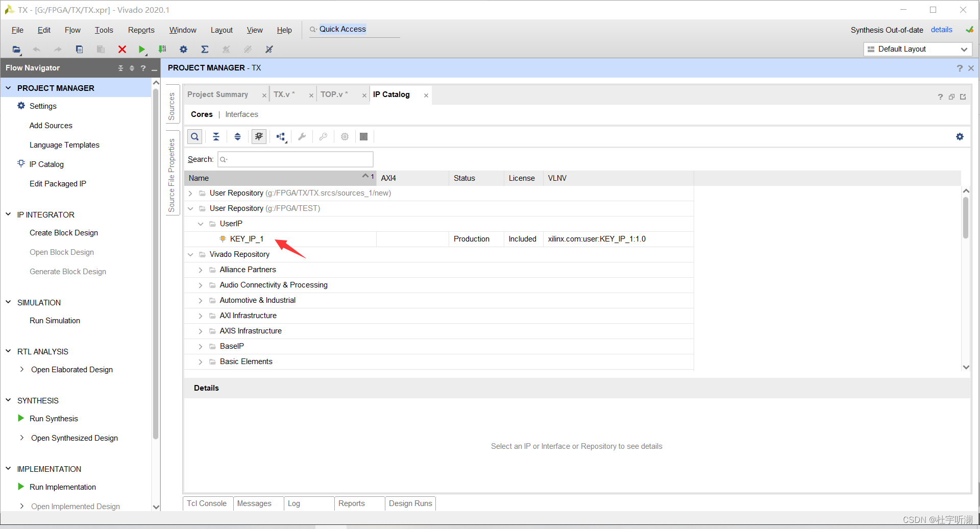Click the IP Catalog list vertical scrollbar

tap(966, 218)
